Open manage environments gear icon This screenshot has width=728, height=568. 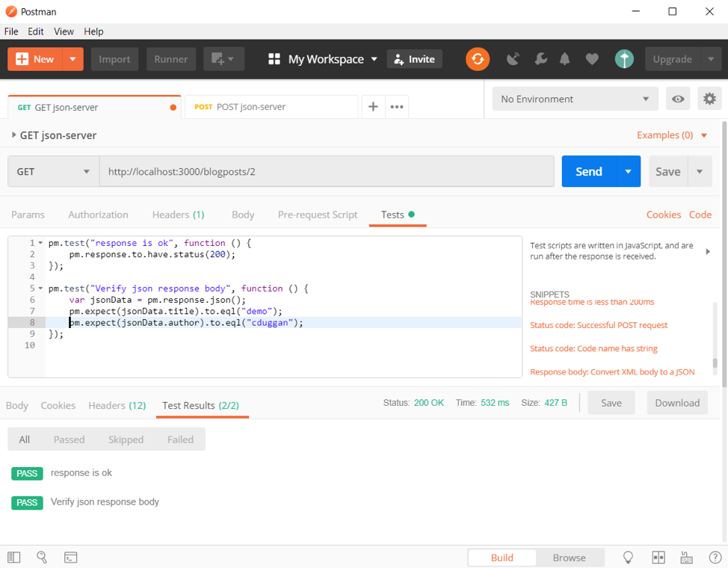(709, 99)
